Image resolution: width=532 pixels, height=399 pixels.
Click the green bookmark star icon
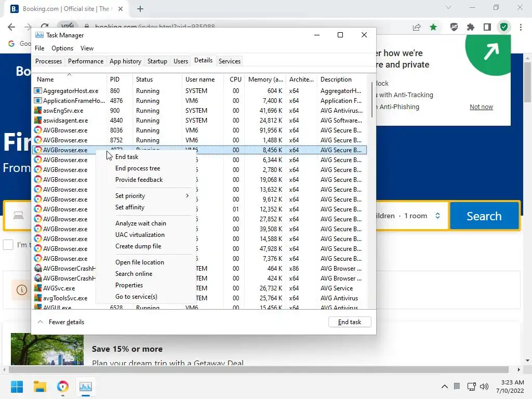coord(433,27)
